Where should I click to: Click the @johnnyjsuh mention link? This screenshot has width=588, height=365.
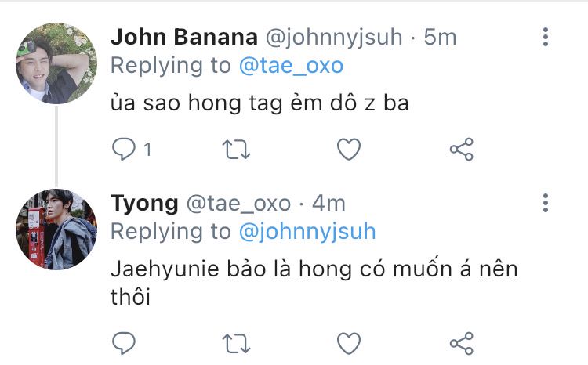click(307, 232)
